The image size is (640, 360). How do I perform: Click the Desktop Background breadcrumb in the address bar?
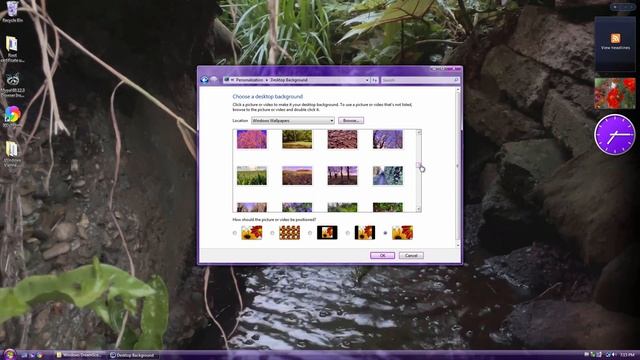(x=289, y=80)
